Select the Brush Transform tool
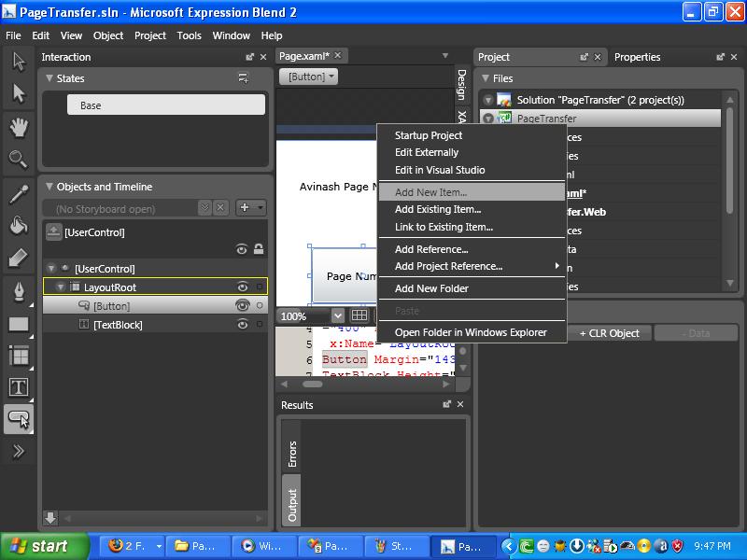 pos(19,258)
